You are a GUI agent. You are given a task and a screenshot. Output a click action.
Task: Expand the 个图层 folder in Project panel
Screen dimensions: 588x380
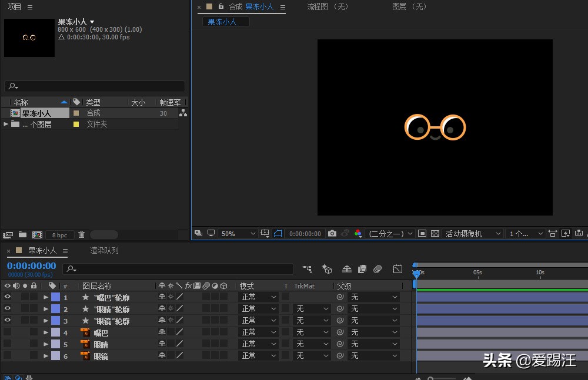click(x=6, y=124)
